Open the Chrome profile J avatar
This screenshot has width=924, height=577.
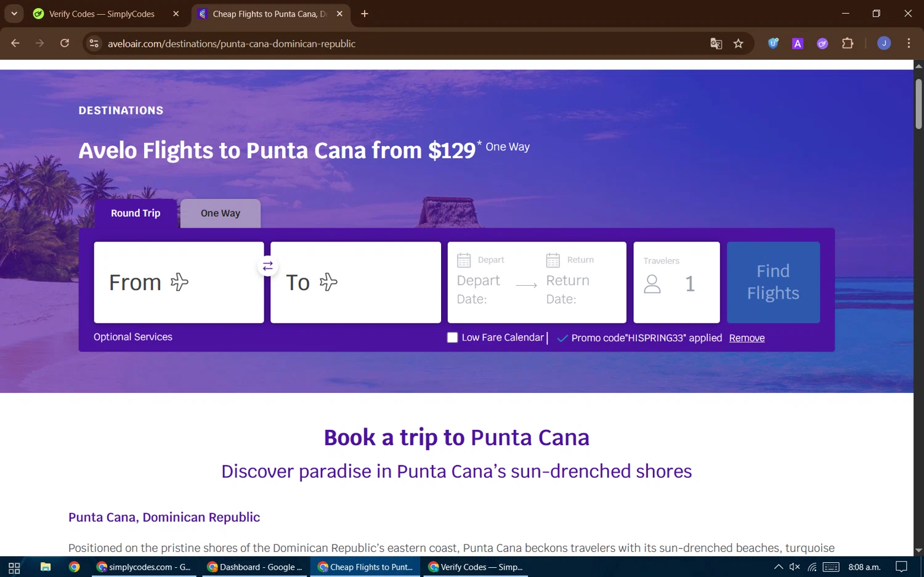884,43
